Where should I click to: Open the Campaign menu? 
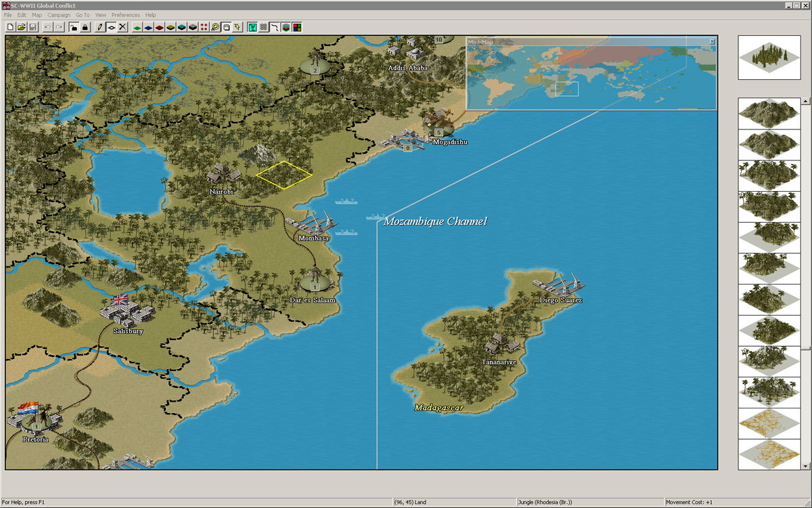[59, 15]
